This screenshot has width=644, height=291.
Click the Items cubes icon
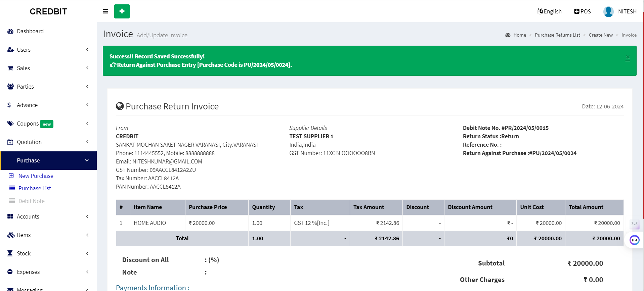click(11, 235)
